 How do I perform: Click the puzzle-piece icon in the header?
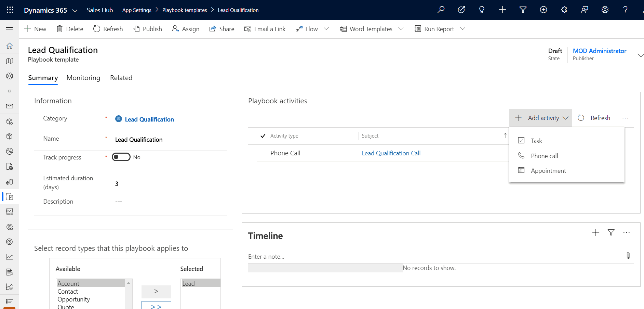(564, 10)
